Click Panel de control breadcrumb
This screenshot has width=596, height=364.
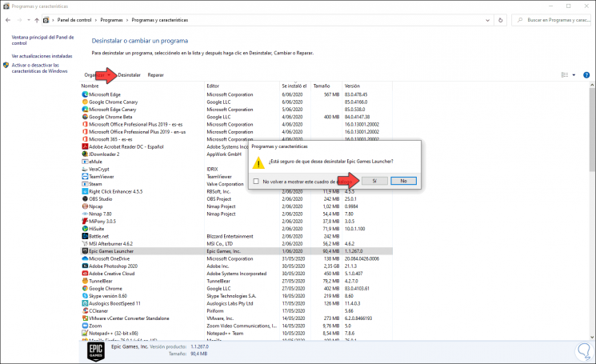point(74,20)
